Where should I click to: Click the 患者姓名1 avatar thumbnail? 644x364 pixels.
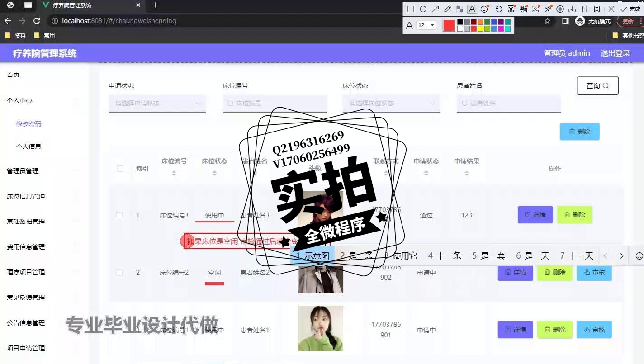[x=320, y=328]
